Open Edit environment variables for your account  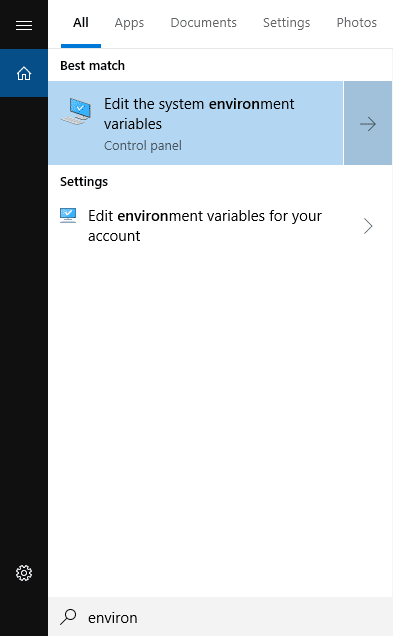pos(220,226)
